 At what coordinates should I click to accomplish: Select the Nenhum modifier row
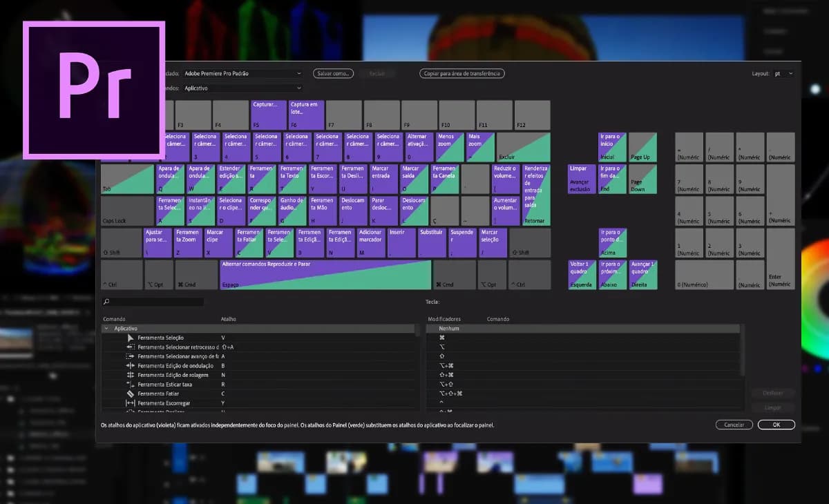tap(582, 329)
